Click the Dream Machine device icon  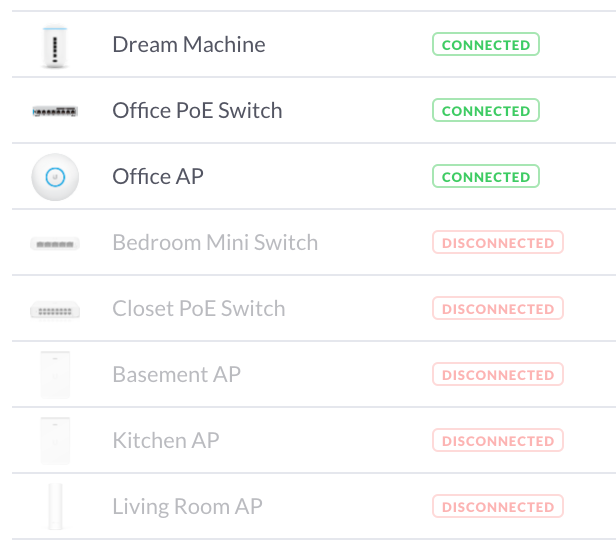[x=55, y=46]
